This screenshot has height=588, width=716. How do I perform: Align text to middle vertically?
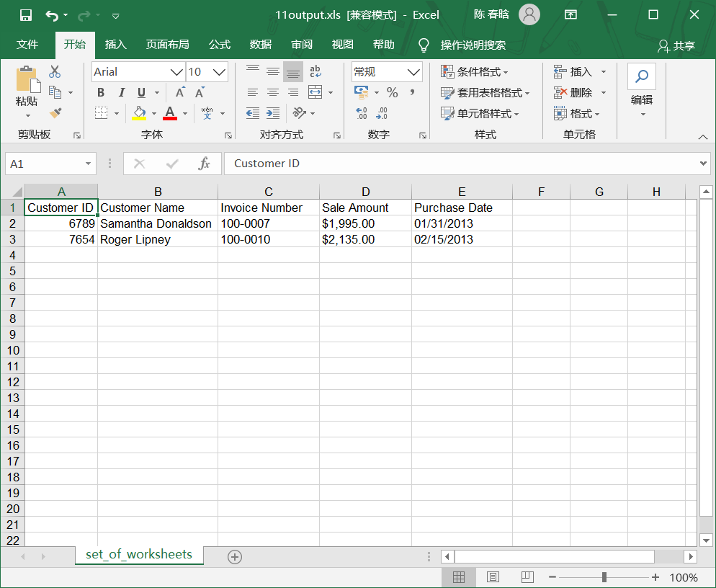click(x=273, y=72)
